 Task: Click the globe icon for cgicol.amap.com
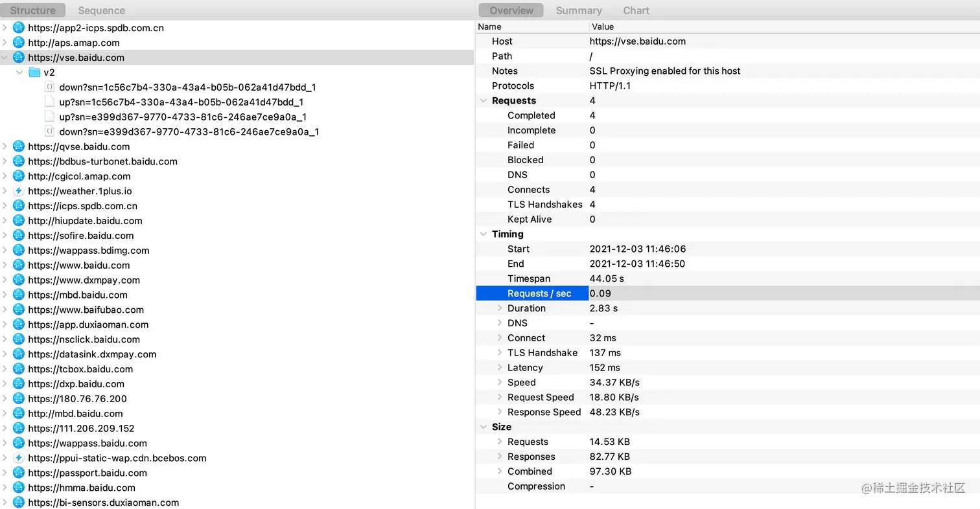19,176
